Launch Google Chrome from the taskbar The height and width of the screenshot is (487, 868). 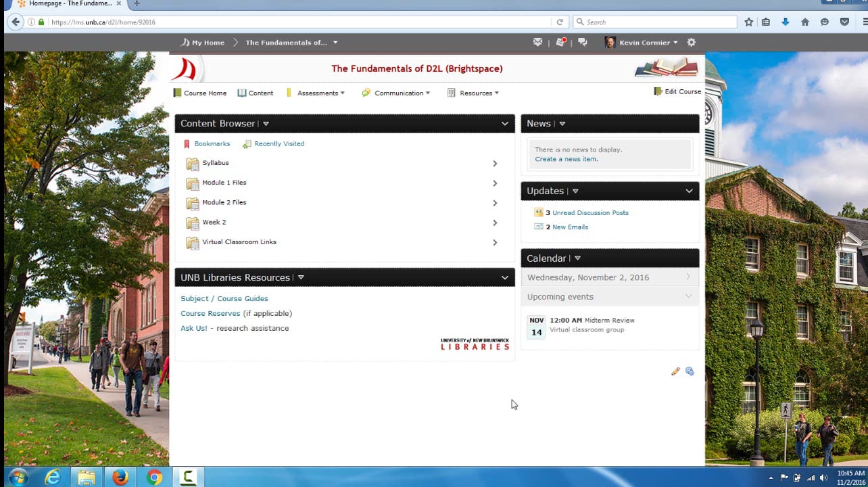click(154, 477)
